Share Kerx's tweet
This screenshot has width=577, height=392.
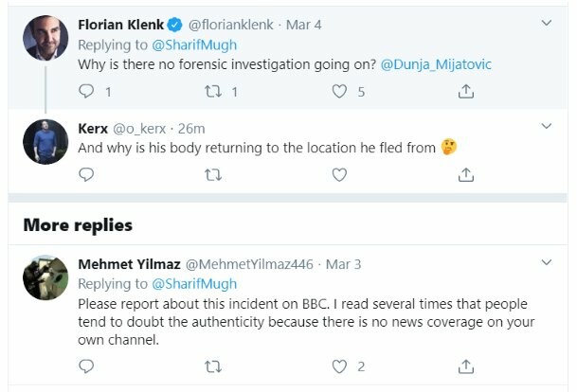point(466,174)
